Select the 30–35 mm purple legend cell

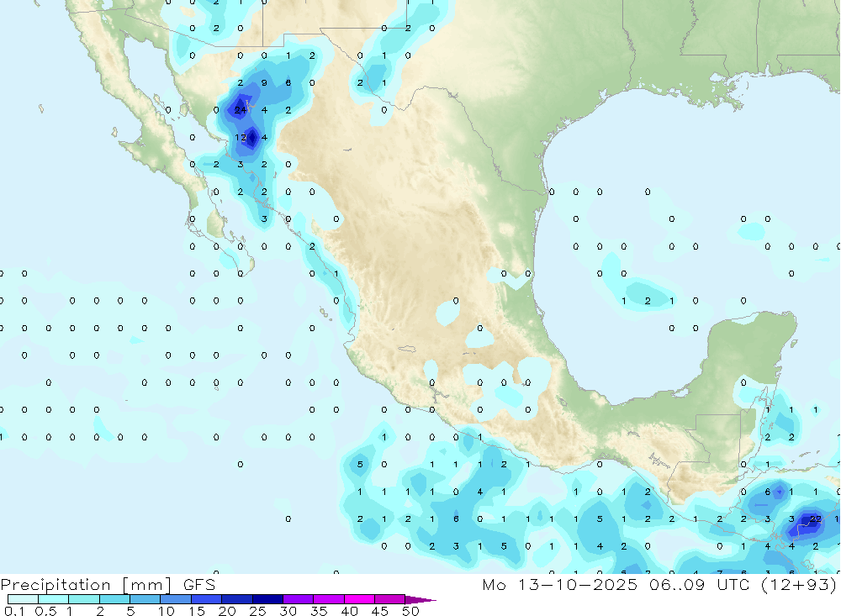pos(298,599)
